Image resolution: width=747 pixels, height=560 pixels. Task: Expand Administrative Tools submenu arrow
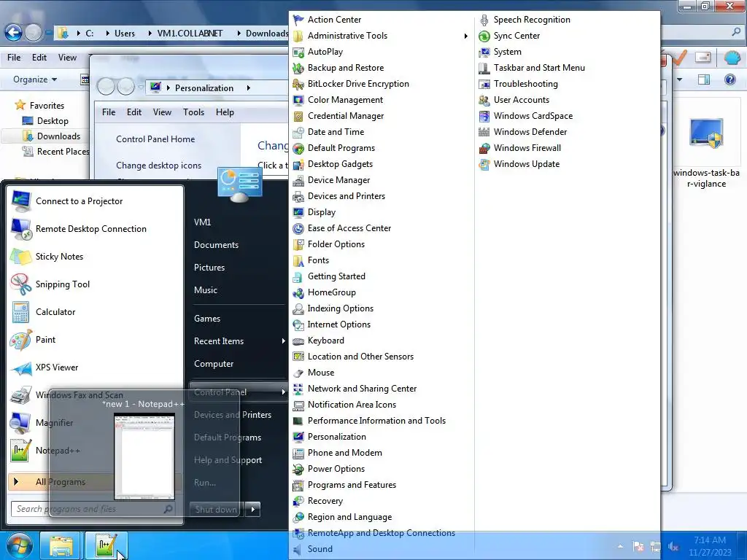coord(465,36)
